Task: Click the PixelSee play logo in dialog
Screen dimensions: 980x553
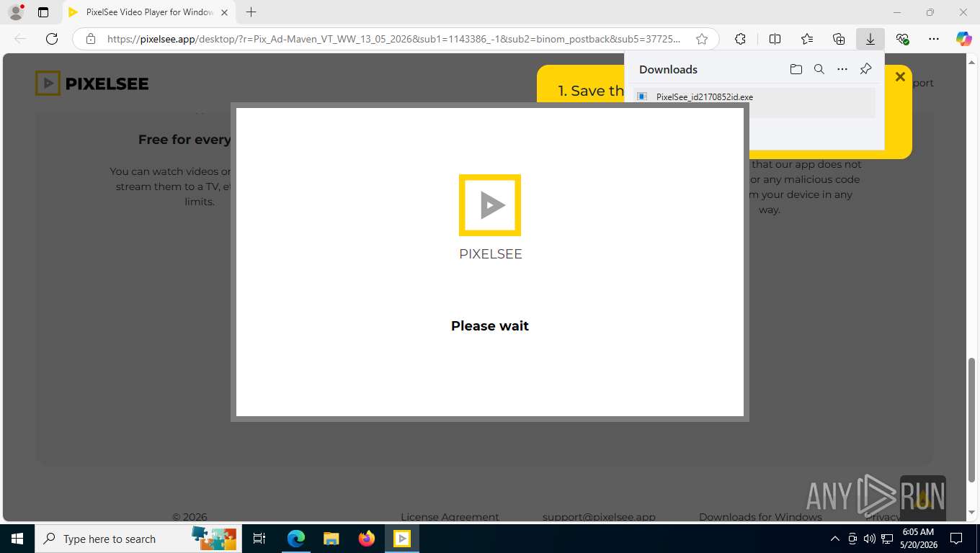Action: pos(490,205)
